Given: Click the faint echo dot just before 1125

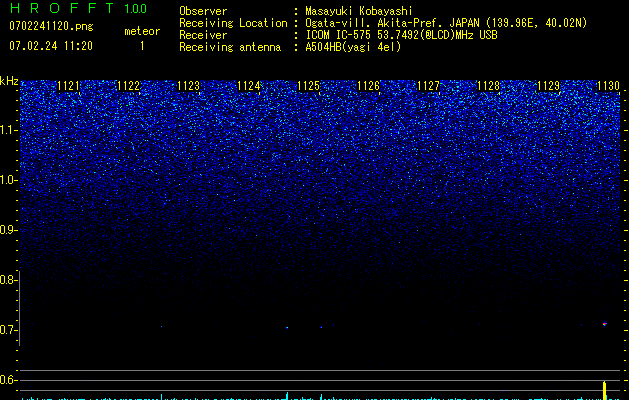Looking at the screenshot, I should coord(287,327).
